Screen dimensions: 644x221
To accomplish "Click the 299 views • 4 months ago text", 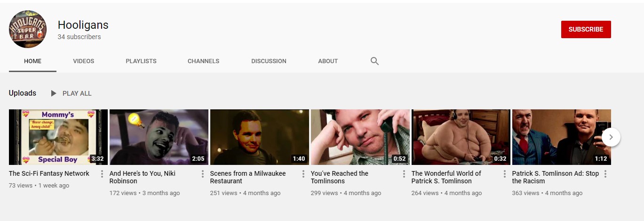I will (346, 193).
